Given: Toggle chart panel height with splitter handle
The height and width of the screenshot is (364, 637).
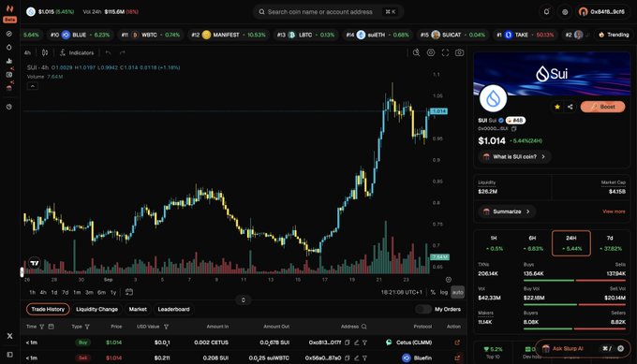Looking at the screenshot, I should 244,299.
